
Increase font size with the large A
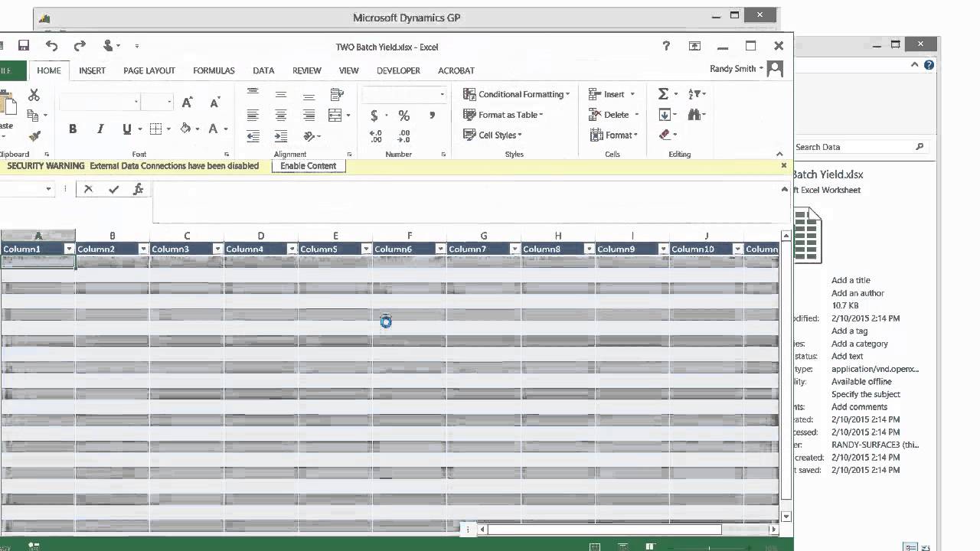coord(188,102)
